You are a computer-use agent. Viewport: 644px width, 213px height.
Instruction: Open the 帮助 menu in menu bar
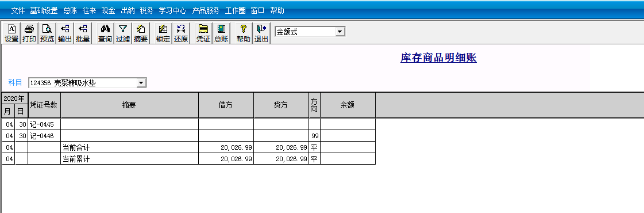(x=277, y=11)
